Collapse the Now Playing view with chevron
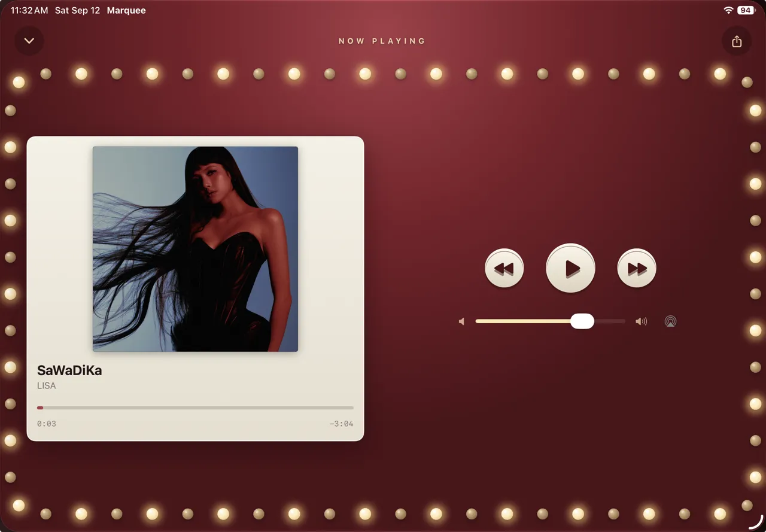Screen dimensions: 766x532 pyautogui.click(x=29, y=41)
